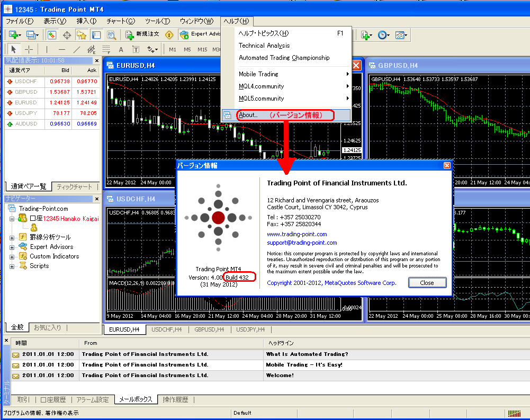This screenshot has width=530, height=420.
Task: Switch to the お気に入り navigator tab
Action: [47, 327]
